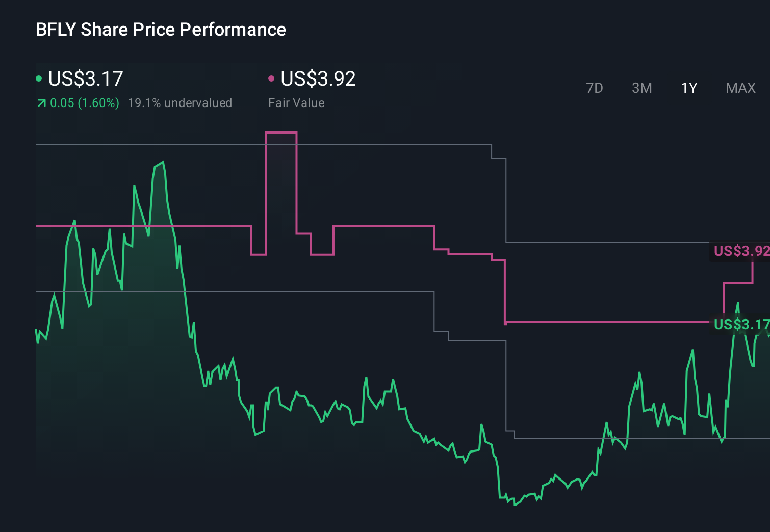Switch to the 3M time range
The height and width of the screenshot is (532, 770).
[x=641, y=88]
